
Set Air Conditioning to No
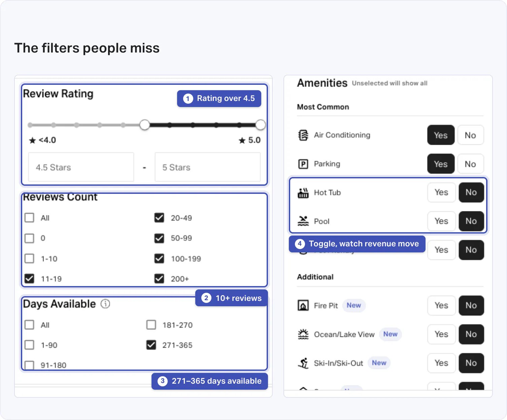[x=471, y=135]
